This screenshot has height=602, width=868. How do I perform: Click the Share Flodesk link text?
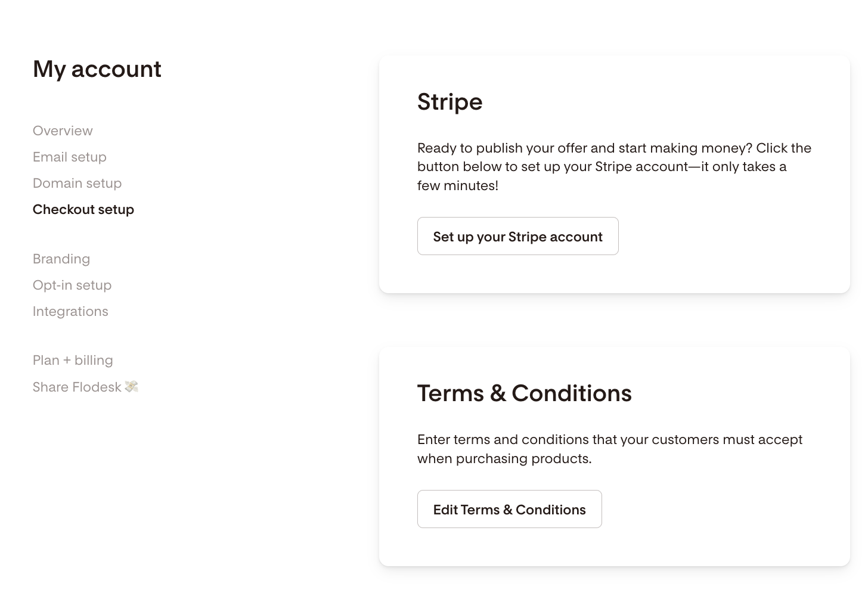(77, 387)
